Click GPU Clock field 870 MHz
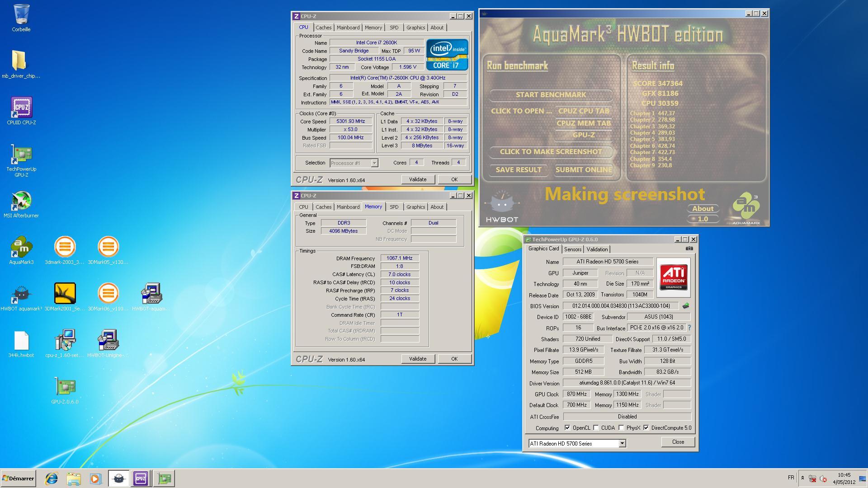The height and width of the screenshot is (488, 868). point(577,394)
